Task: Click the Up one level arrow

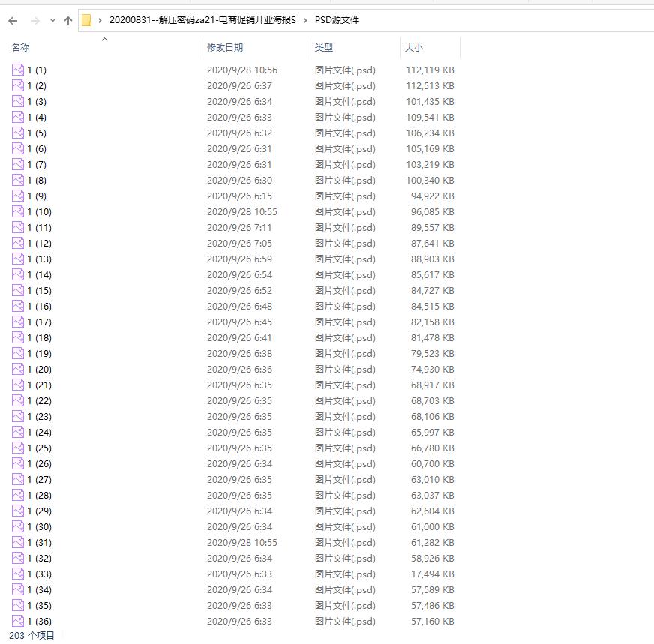Action: (68, 20)
